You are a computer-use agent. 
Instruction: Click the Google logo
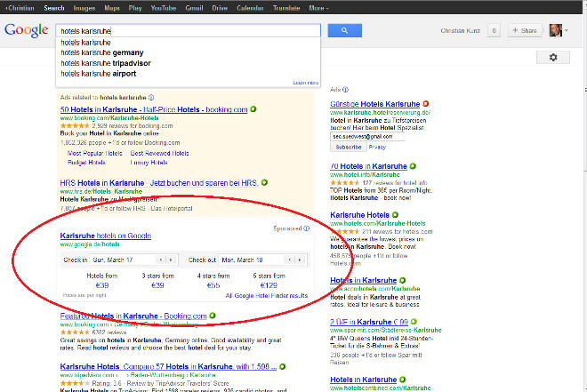click(26, 30)
